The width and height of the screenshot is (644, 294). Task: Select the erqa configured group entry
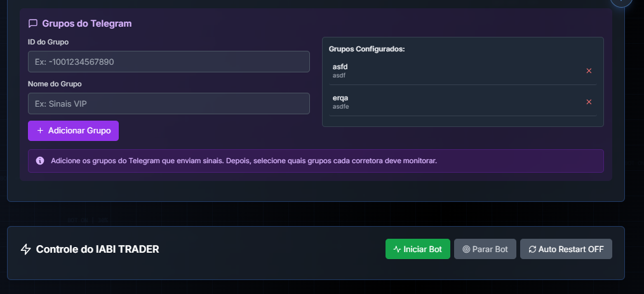click(462, 102)
